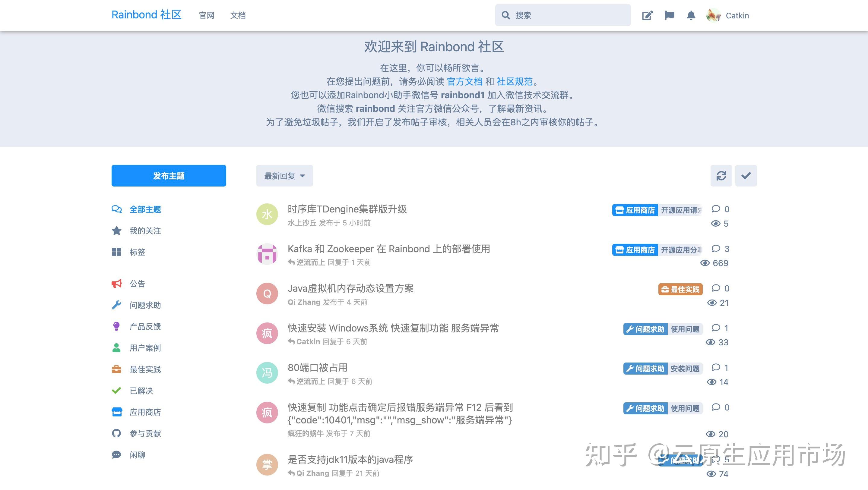Select 已解决 in the sidebar

[141, 391]
